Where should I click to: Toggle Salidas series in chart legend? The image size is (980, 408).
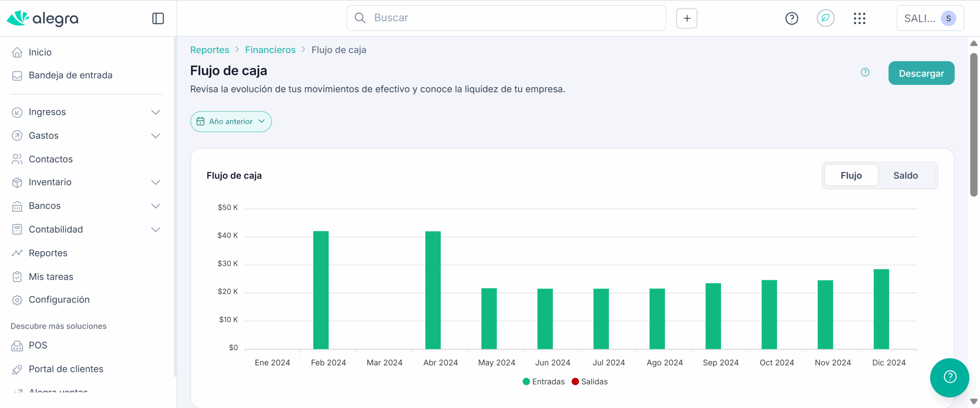click(x=590, y=382)
